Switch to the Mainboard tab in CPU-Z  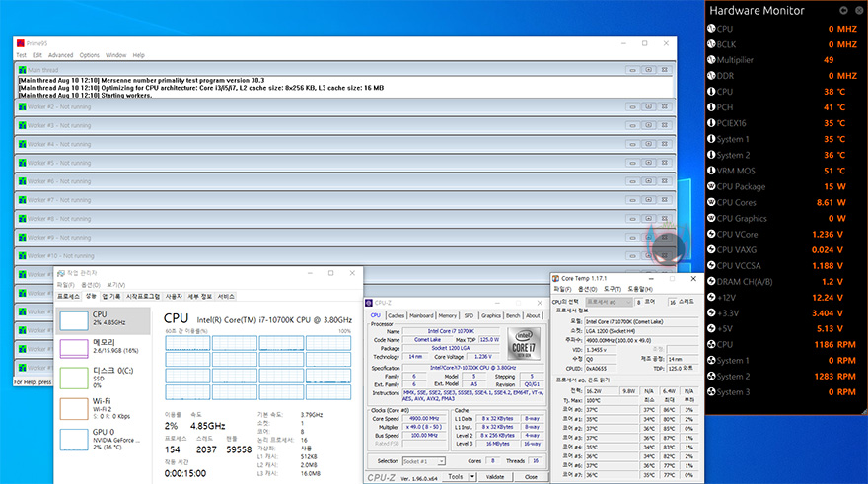point(421,315)
